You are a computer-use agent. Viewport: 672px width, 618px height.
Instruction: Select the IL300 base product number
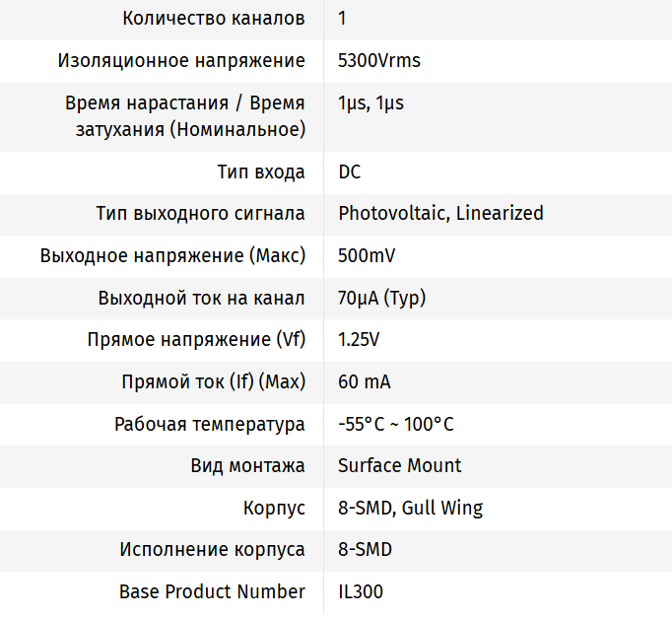tap(361, 592)
